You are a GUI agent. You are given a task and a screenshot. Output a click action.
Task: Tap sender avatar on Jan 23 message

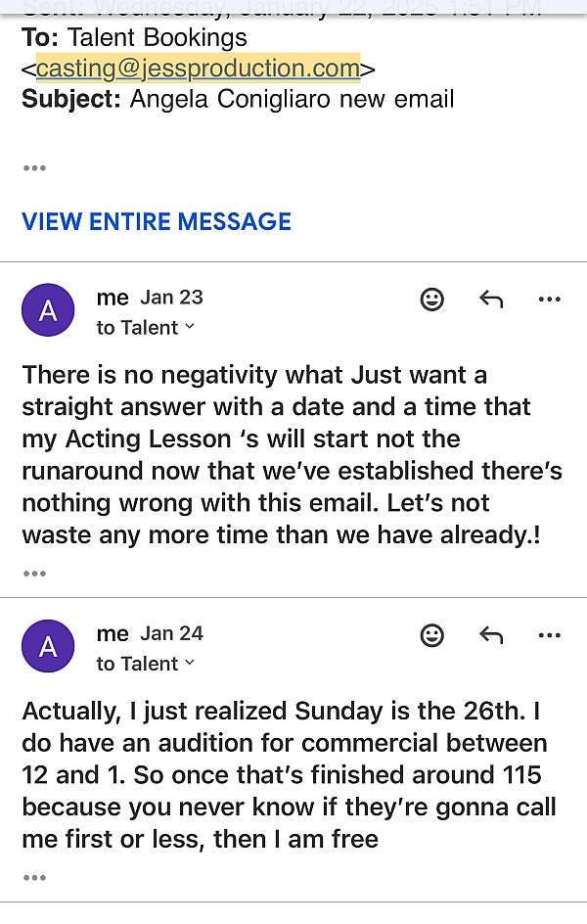pyautogui.click(x=48, y=310)
